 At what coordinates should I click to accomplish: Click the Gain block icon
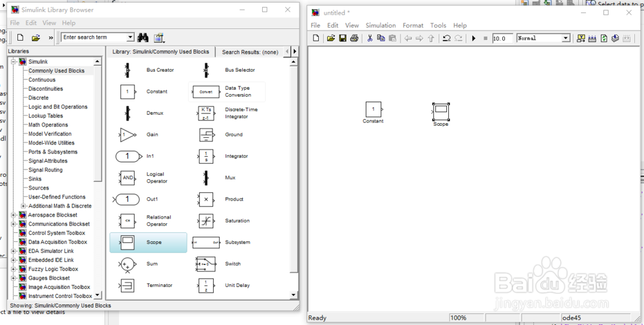pos(128,135)
